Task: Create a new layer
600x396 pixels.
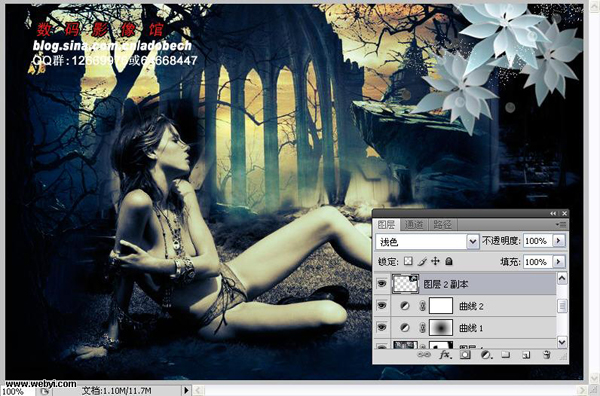Action: tap(526, 355)
